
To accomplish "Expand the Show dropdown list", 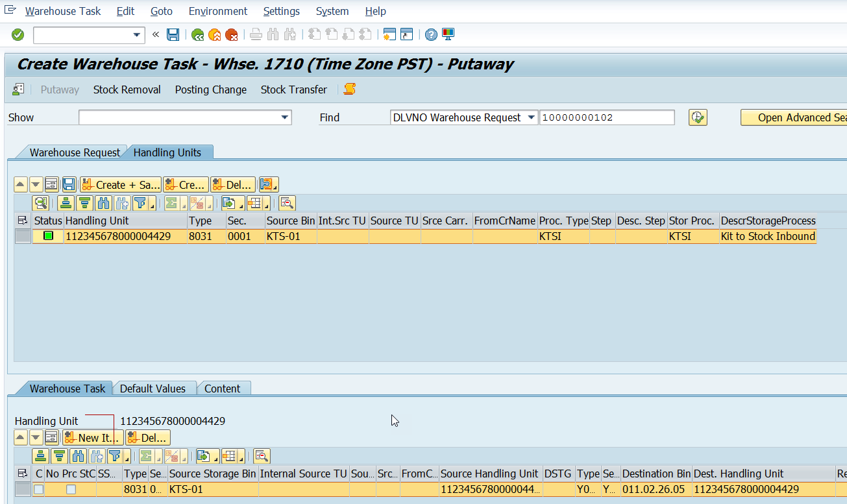I will click(x=284, y=117).
